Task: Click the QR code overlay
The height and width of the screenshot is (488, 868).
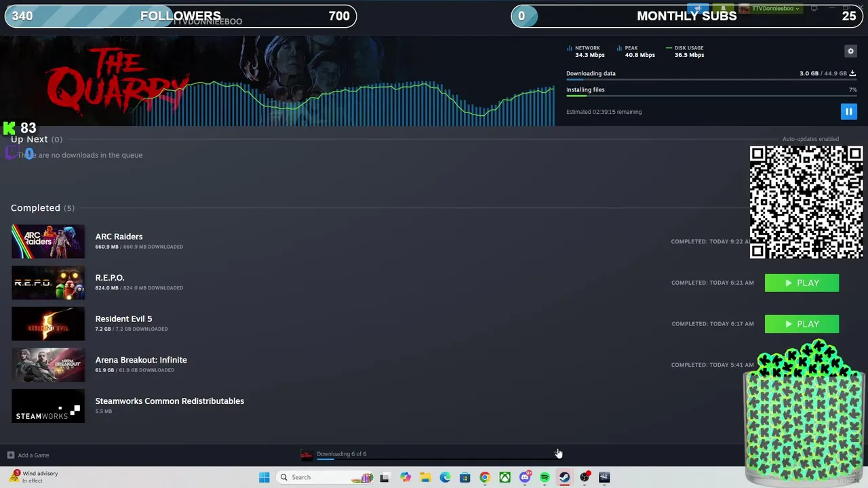Action: point(806,202)
